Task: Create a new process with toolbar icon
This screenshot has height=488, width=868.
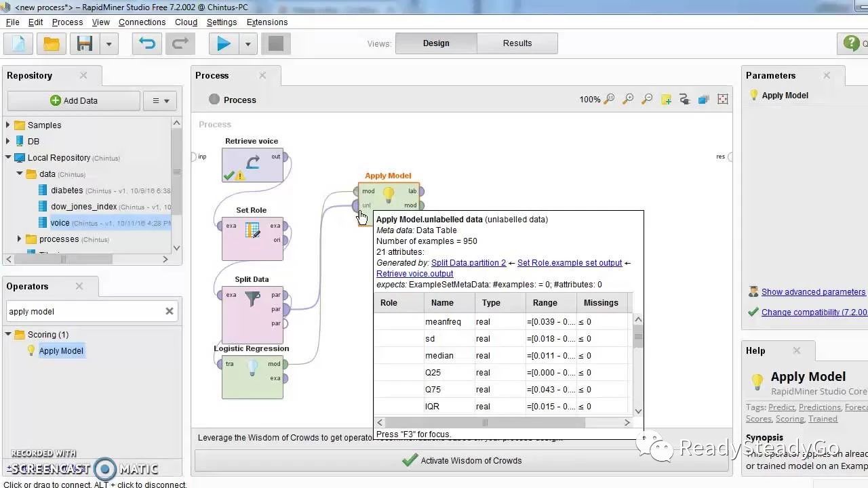Action: pyautogui.click(x=18, y=44)
